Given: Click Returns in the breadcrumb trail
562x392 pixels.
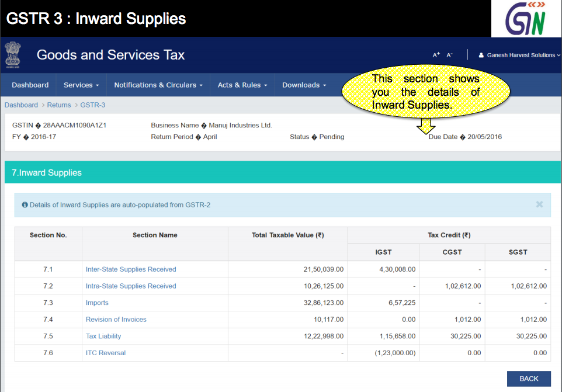Looking at the screenshot, I should pos(59,105).
